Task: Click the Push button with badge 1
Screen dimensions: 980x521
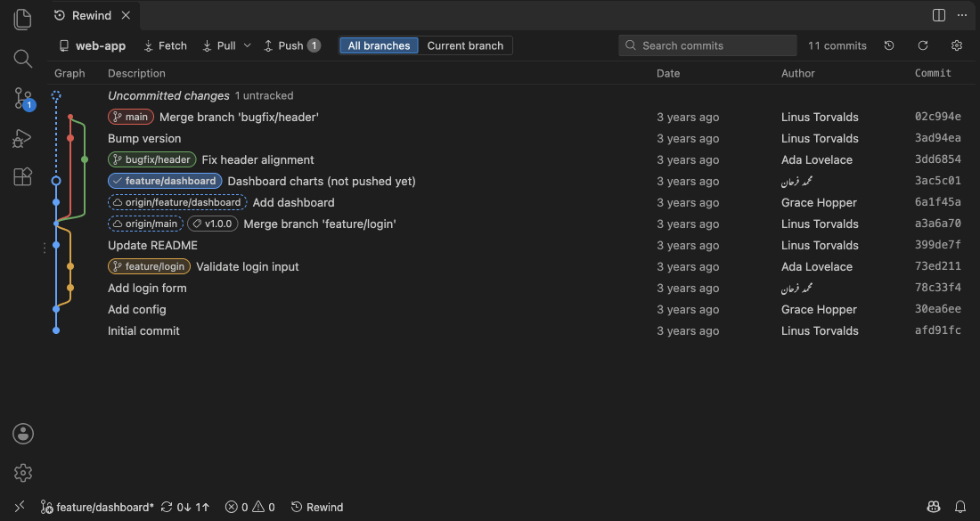Action: pos(292,45)
